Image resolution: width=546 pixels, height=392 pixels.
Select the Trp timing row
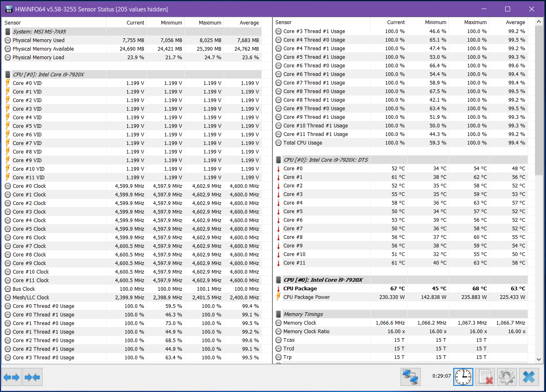point(400,357)
